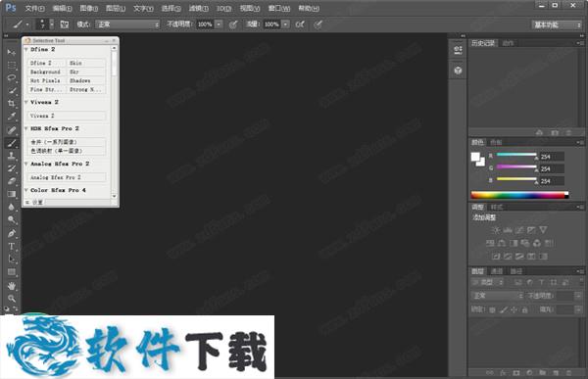588x379 pixels.
Task: Open layer blend mode 正常 dropdown
Action: pyautogui.click(x=497, y=296)
